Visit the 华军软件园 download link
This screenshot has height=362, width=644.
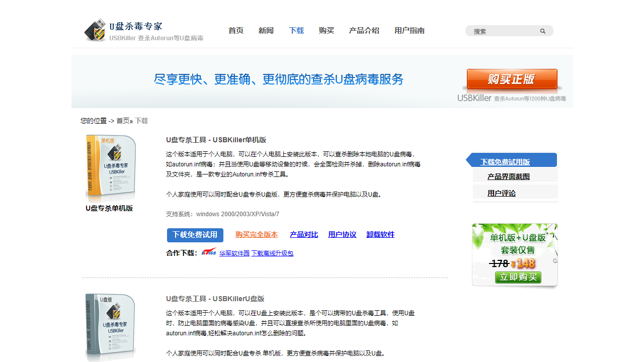pos(234,253)
